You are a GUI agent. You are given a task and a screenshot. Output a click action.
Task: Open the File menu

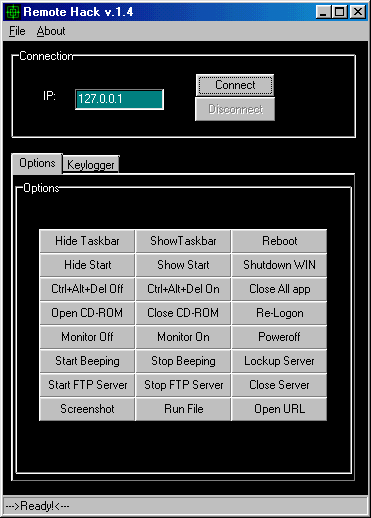[x=17, y=31]
